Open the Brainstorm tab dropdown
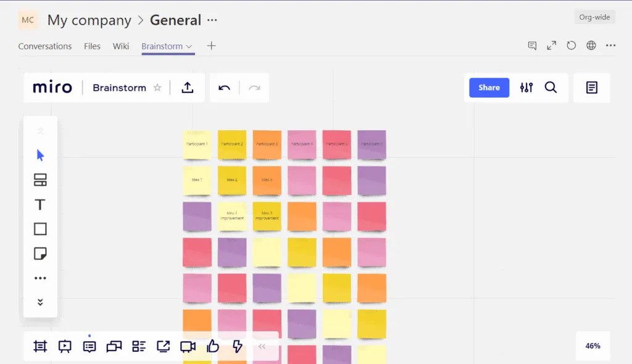 (188, 46)
